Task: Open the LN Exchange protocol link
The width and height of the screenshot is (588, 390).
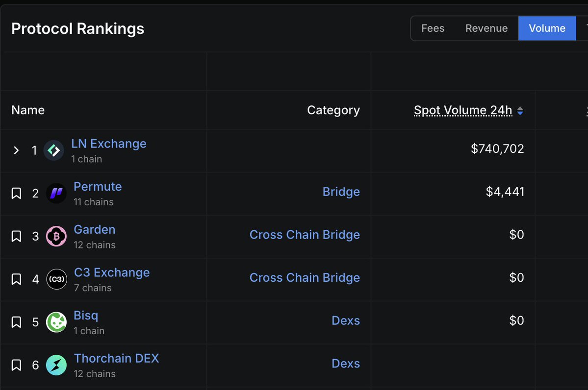Action: pyautogui.click(x=109, y=144)
